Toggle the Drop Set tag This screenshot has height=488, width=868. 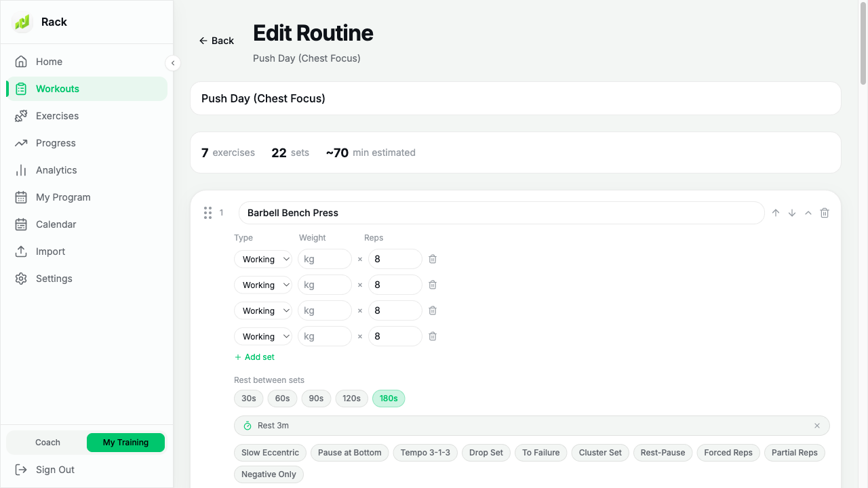point(486,453)
